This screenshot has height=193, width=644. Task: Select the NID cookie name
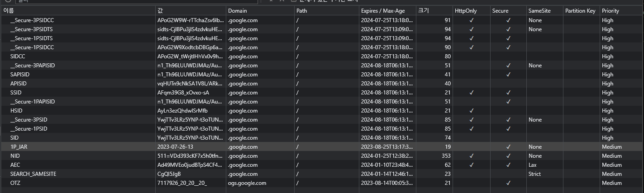tap(15, 156)
